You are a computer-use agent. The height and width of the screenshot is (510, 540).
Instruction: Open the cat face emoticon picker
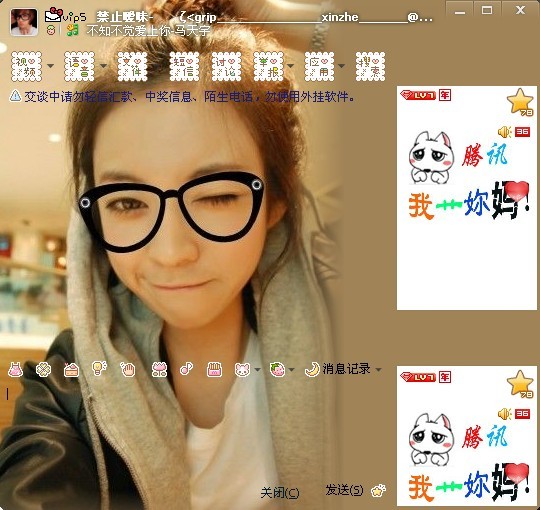[x=242, y=370]
